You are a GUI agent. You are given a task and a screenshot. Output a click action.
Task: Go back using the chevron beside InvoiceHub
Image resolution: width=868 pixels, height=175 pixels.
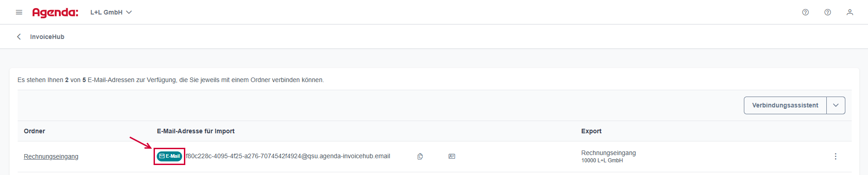tap(19, 37)
